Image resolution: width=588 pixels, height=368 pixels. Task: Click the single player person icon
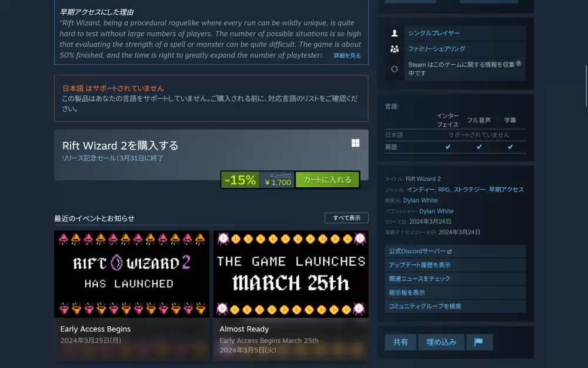395,34
